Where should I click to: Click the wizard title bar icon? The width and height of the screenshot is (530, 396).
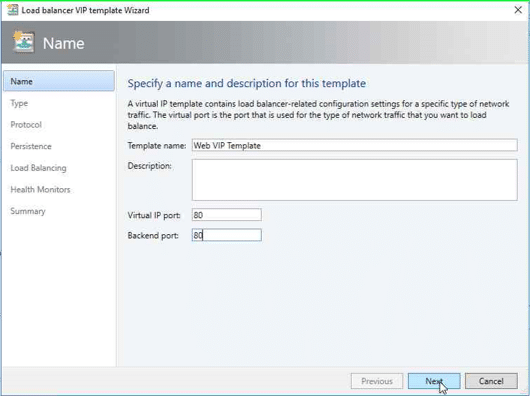coord(13,10)
